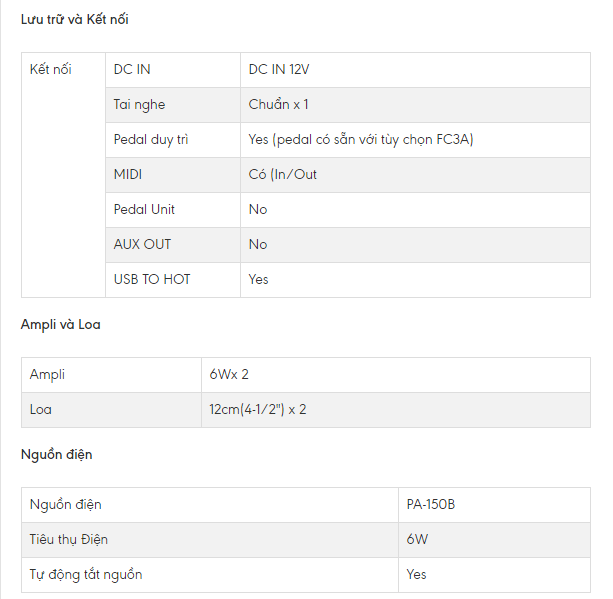Click the 'Ampli và Loa' section heading
This screenshot has height=599, width=613.
60,325
